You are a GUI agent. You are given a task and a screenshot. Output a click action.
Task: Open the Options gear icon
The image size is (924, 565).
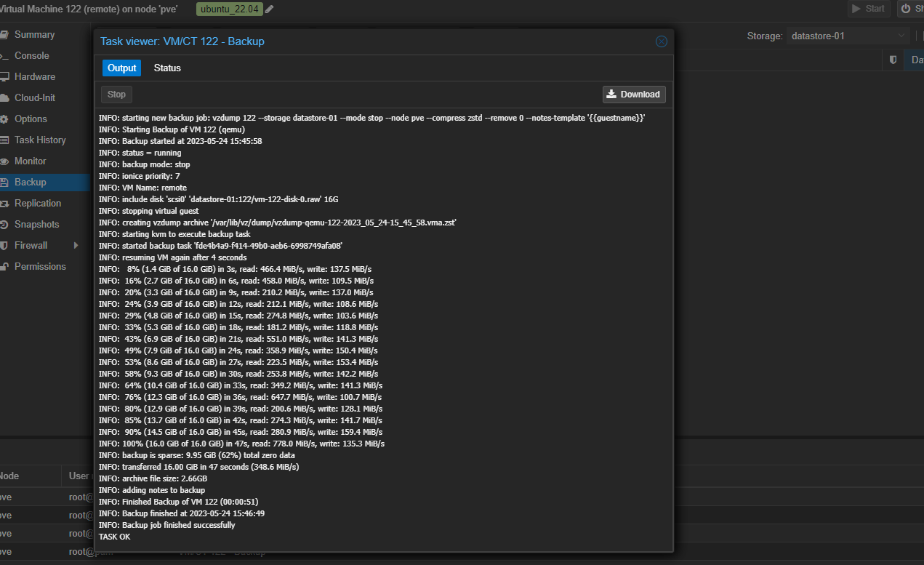coord(4,119)
